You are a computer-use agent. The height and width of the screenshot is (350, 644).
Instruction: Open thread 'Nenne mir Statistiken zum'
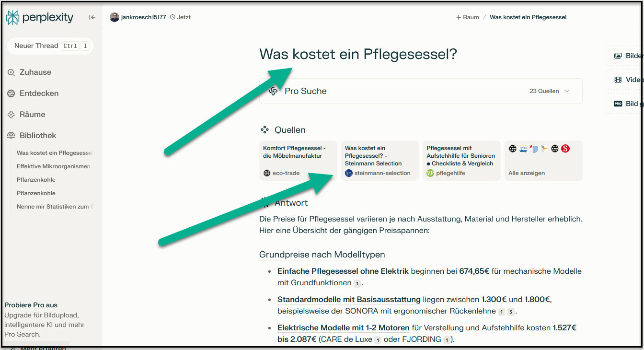point(55,207)
